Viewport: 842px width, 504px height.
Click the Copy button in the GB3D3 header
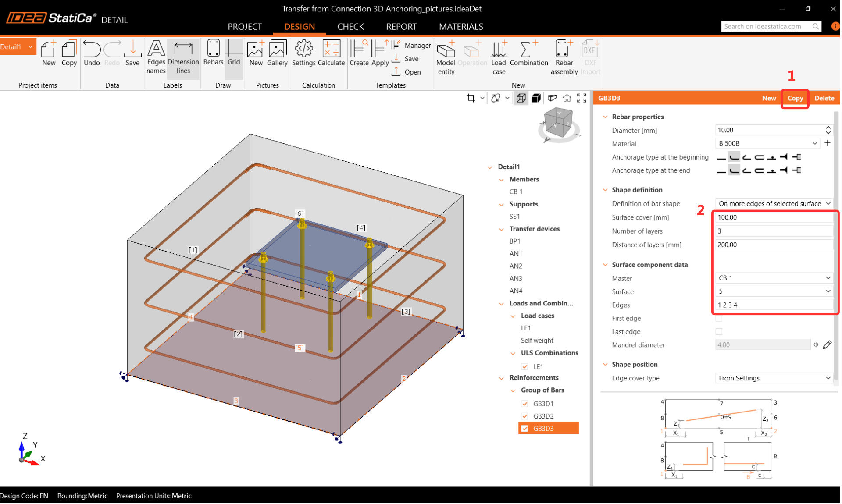tap(795, 98)
